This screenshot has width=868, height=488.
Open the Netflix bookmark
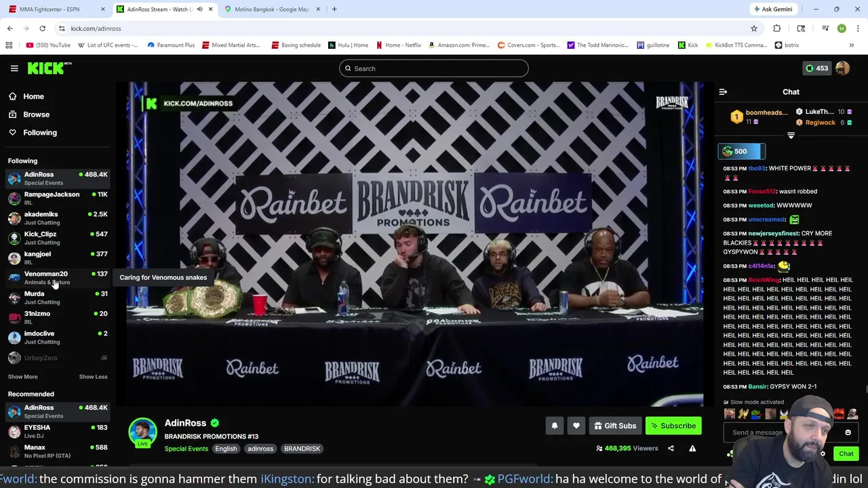pyautogui.click(x=398, y=45)
